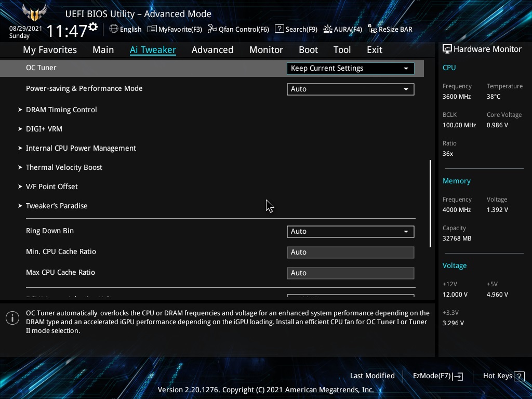The height and width of the screenshot is (399, 532).
Task: Click the TUF logo emblem
Action: point(34,12)
